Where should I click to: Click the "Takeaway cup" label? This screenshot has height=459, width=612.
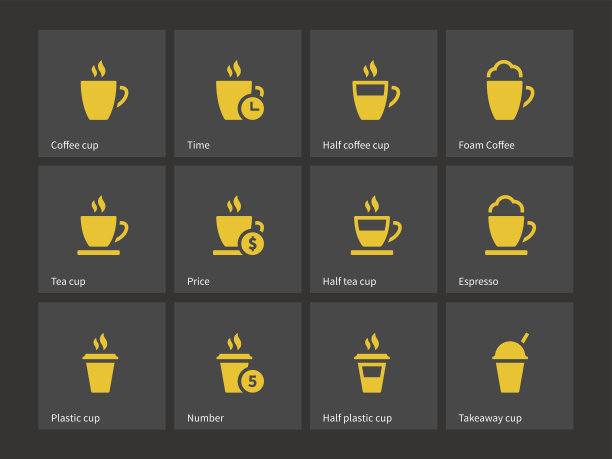click(490, 418)
